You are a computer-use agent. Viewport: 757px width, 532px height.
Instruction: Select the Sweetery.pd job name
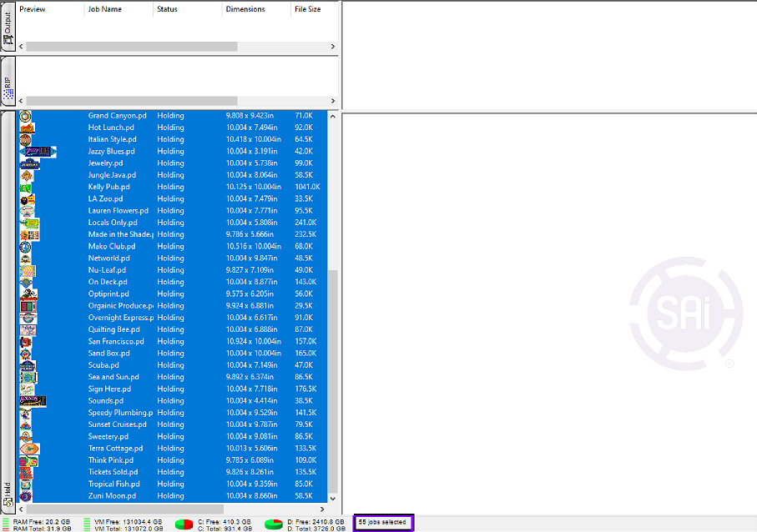pyautogui.click(x=109, y=436)
